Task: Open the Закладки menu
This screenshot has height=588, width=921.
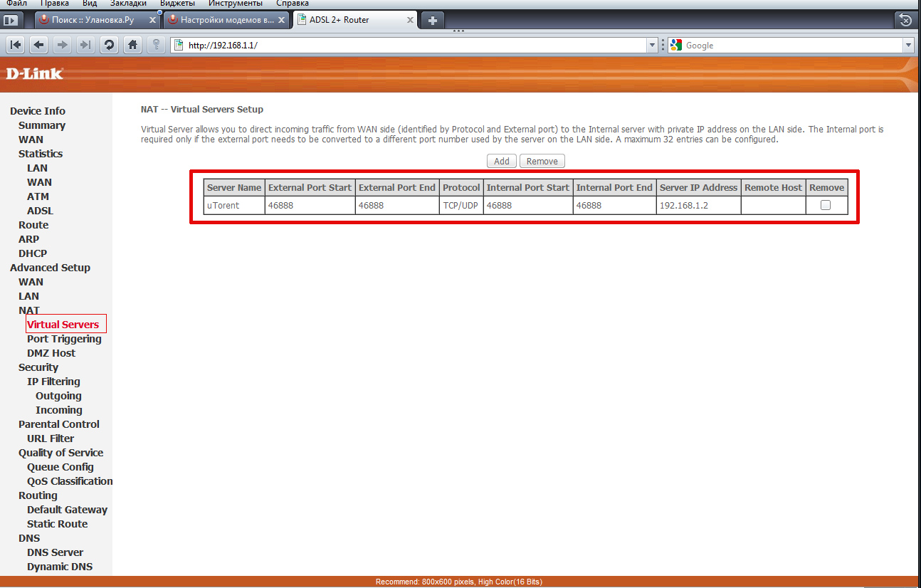Action: pos(129,4)
